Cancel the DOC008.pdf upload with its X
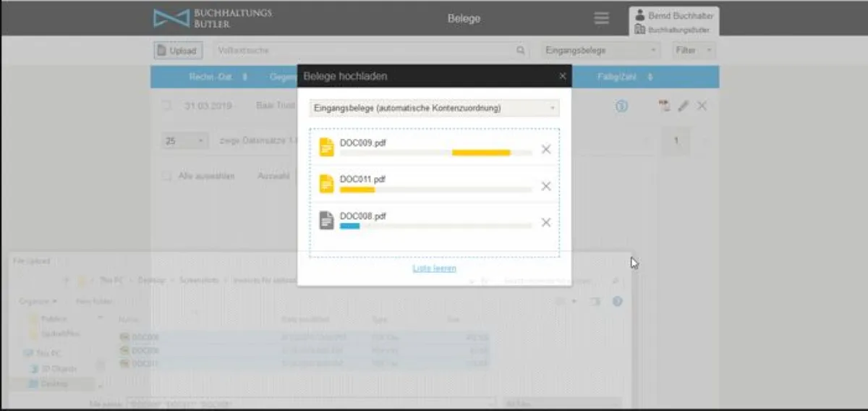Viewport: 868px width, 411px height. click(546, 222)
